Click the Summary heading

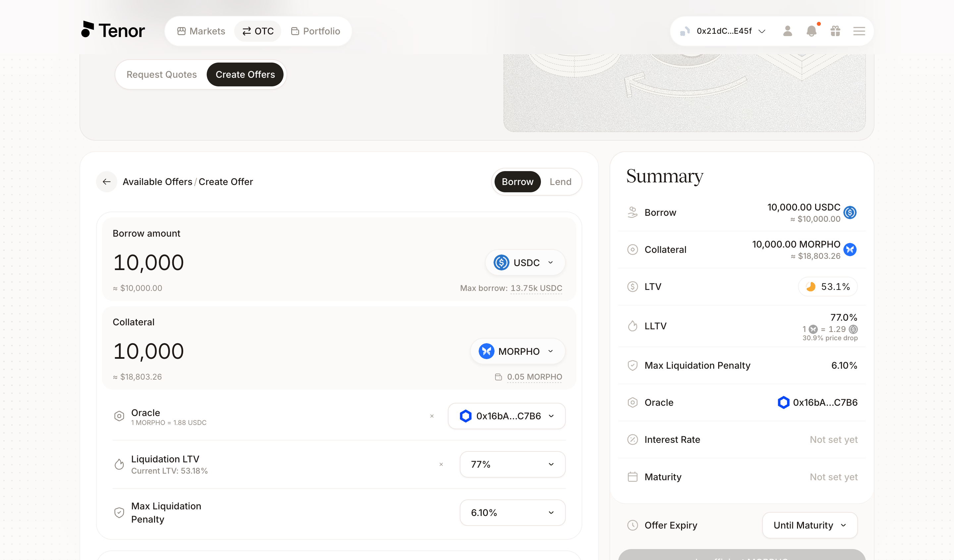pos(665,176)
